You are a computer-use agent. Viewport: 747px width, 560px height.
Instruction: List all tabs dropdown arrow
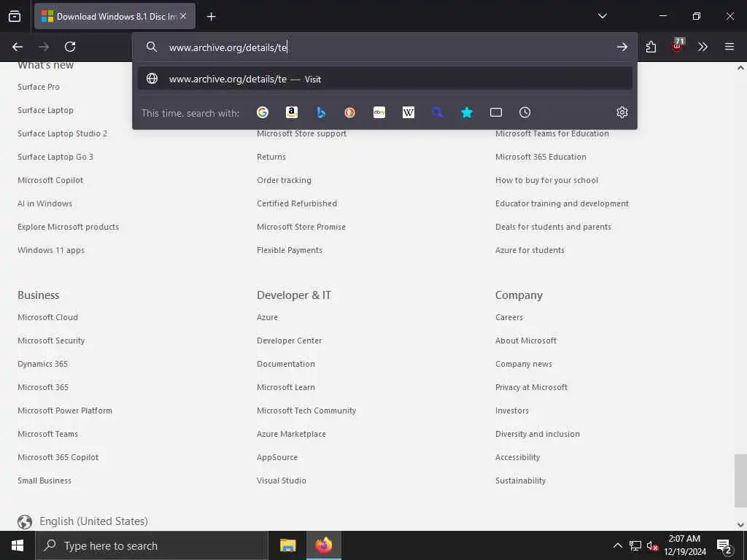pos(602,16)
